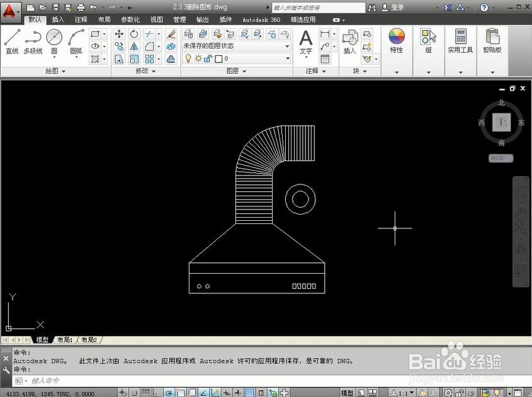Viewport: 532px width, 397px height.
Task: Select the Arc (圆弧) tool
Action: pyautogui.click(x=76, y=42)
